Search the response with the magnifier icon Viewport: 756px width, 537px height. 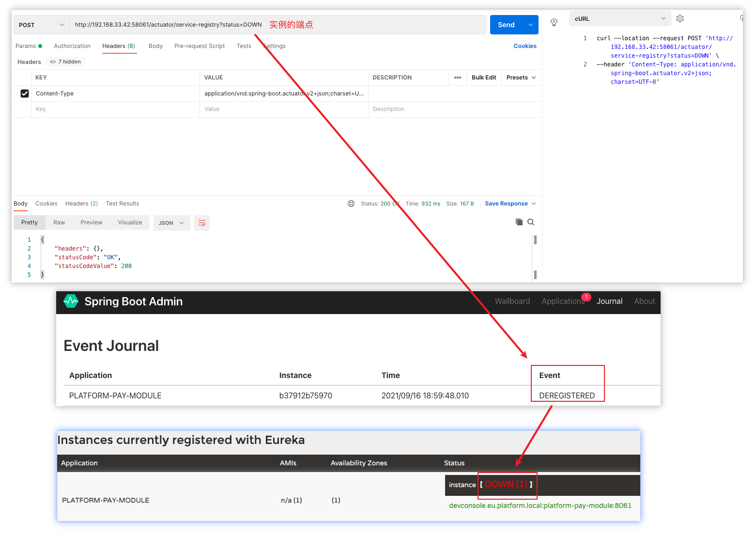click(x=531, y=222)
